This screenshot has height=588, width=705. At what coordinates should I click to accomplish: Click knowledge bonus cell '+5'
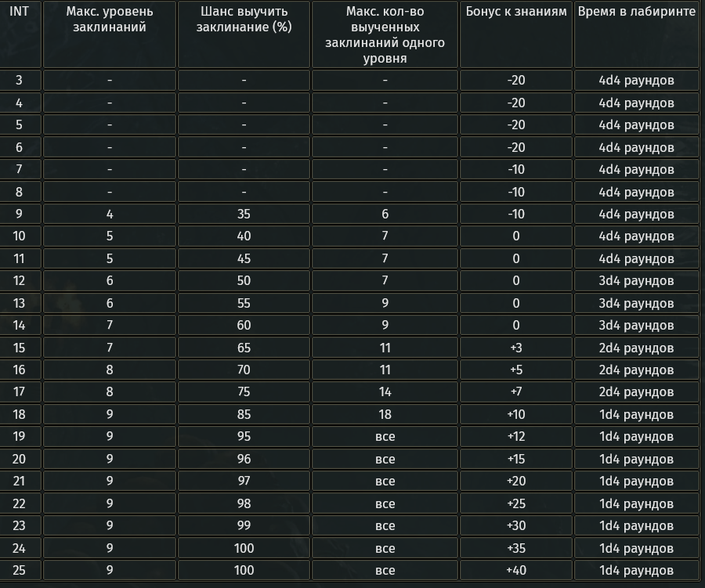click(516, 370)
